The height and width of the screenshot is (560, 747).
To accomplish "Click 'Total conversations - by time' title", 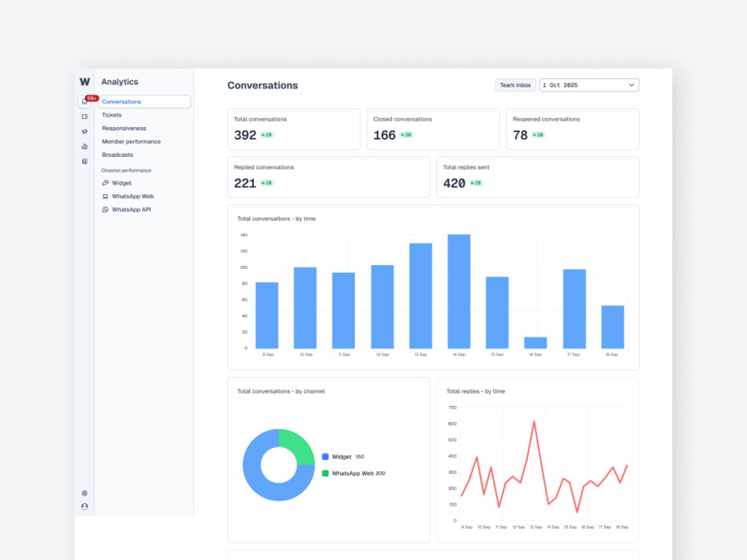I will click(x=276, y=219).
